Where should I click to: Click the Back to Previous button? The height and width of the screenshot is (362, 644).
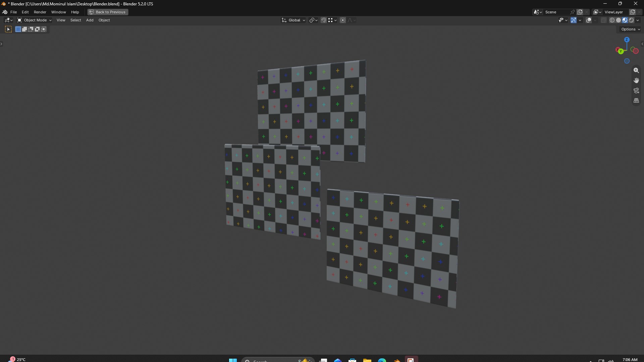coord(108,12)
